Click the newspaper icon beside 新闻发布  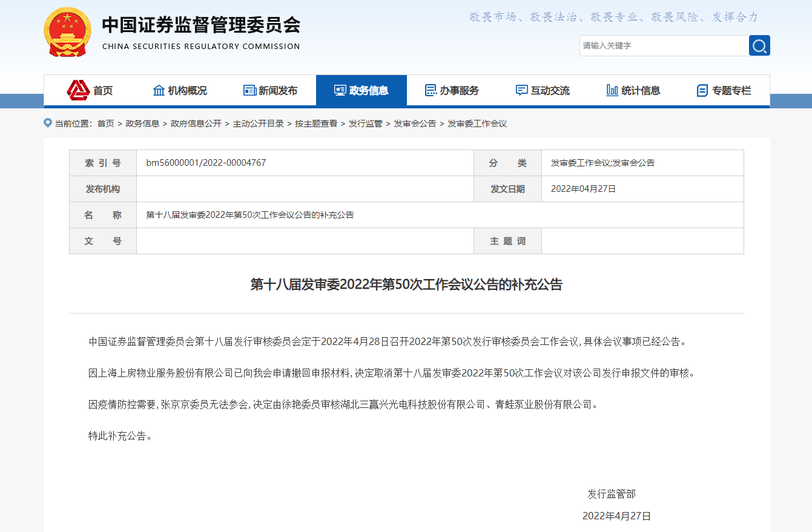tap(249, 90)
